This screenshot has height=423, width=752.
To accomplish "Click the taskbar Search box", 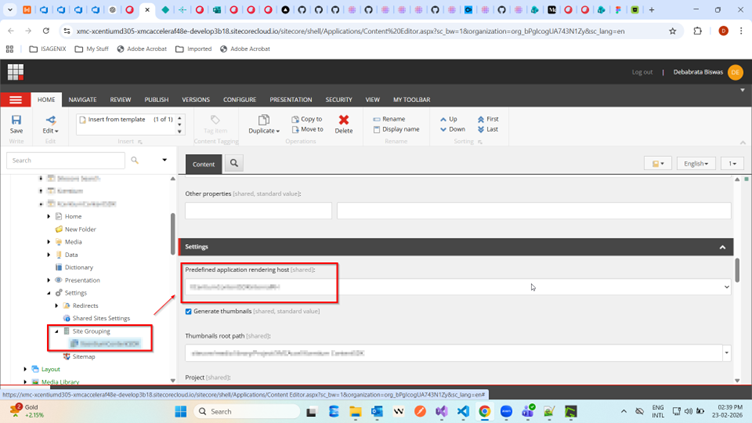I will 247,411.
